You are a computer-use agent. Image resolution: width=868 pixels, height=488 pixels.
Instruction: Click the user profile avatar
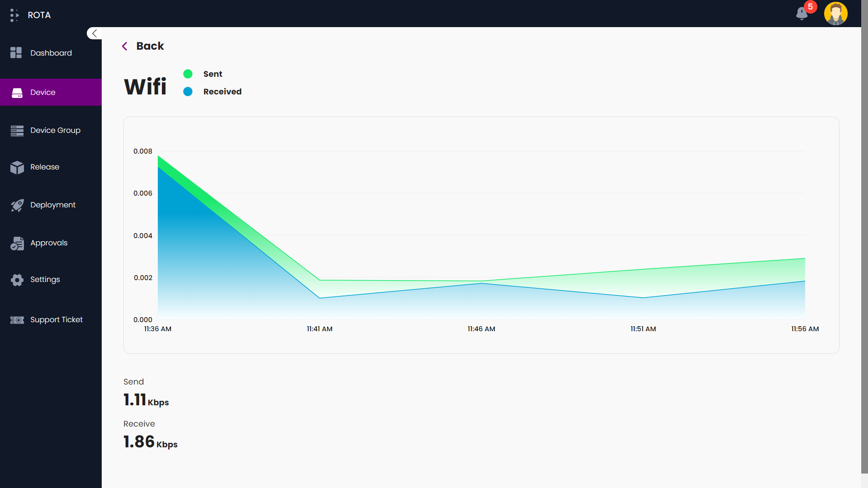pos(835,14)
